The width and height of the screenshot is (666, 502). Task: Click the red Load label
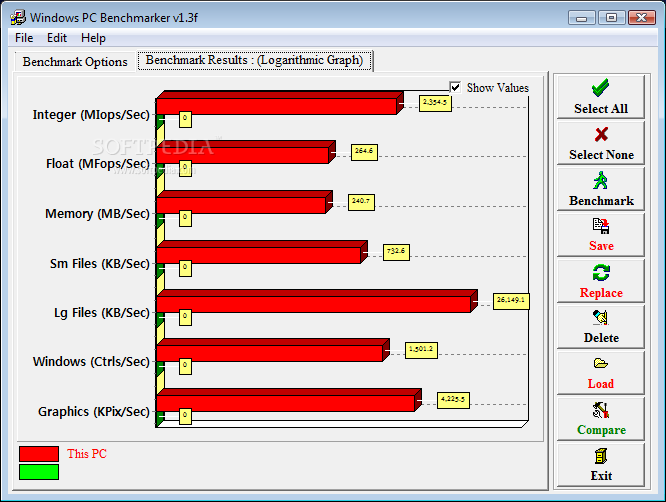pos(601,384)
